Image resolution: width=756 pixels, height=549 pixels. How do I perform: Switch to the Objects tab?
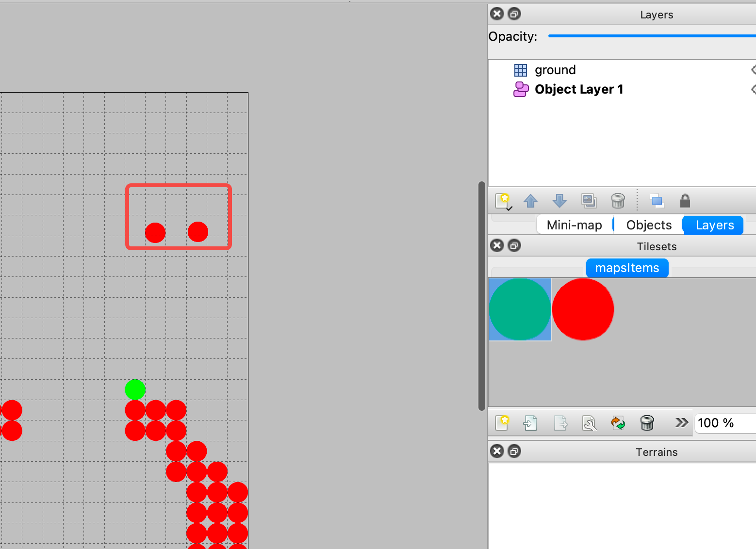pos(649,225)
